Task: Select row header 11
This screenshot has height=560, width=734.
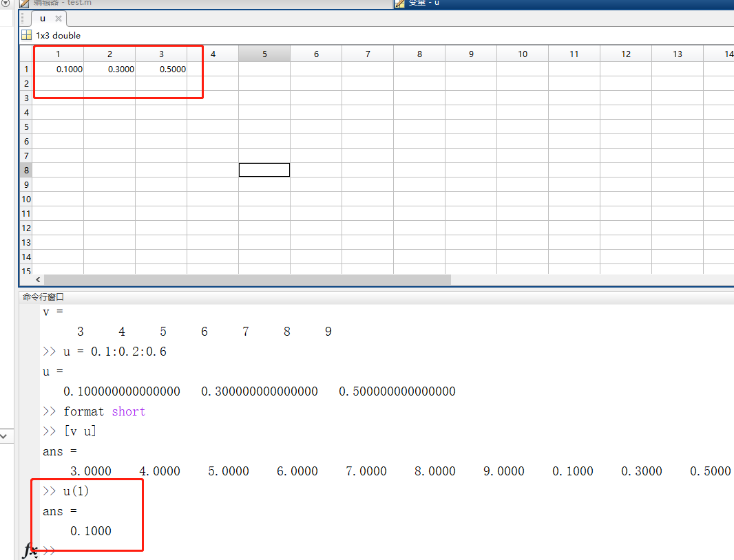Action: pos(26,214)
